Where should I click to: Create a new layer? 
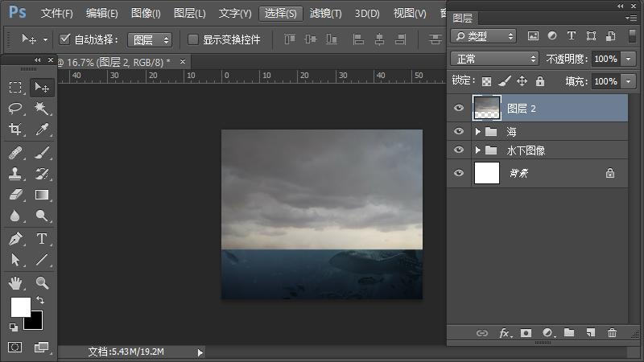tap(591, 332)
